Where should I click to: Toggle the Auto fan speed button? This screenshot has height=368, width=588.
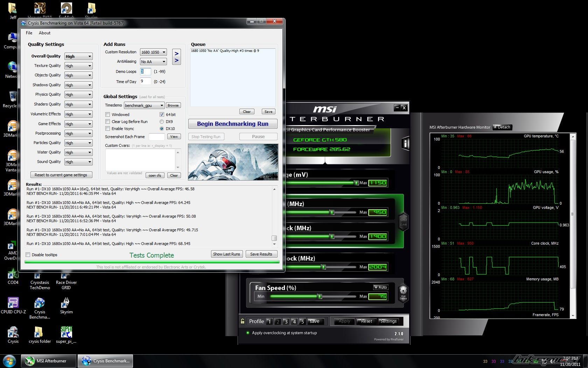point(380,287)
